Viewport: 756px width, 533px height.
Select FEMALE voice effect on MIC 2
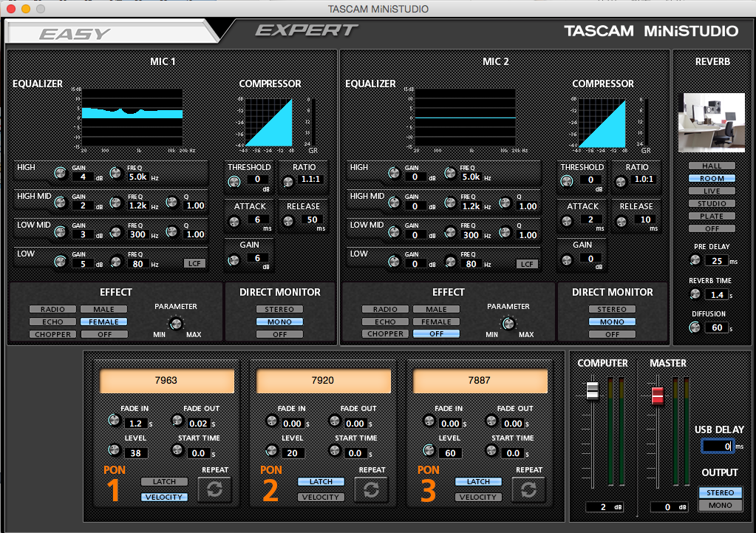pos(436,322)
